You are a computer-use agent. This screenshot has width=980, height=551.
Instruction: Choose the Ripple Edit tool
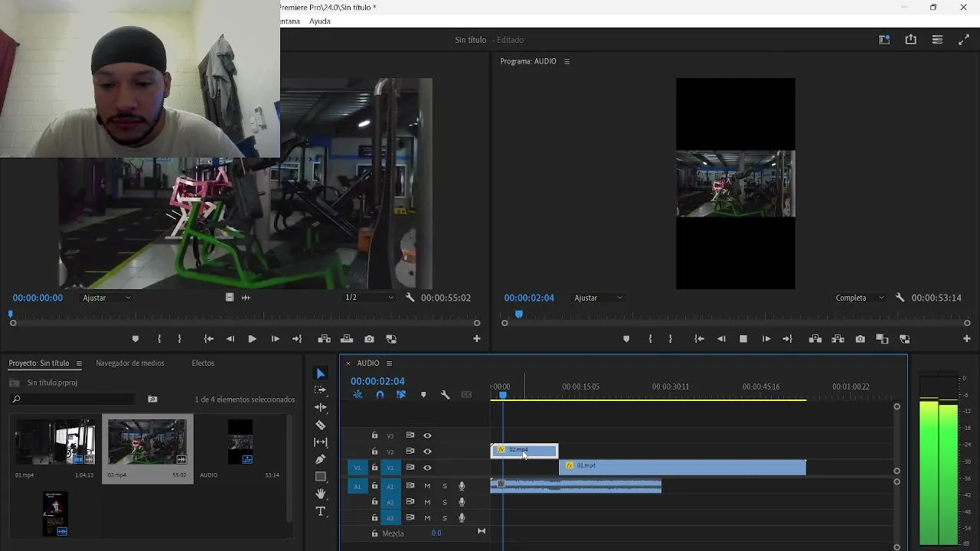coord(320,407)
